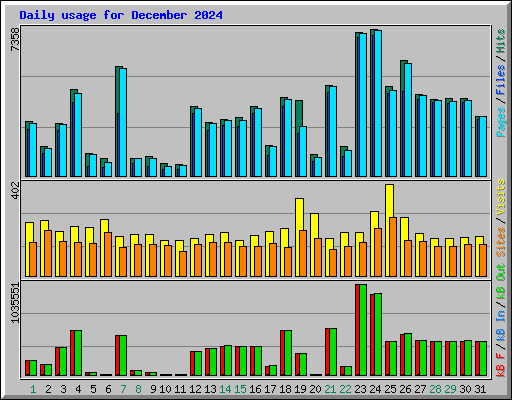Image resolution: width=512 pixels, height=400 pixels.
Task: Click day 22 on the x-axis
Action: (345, 389)
